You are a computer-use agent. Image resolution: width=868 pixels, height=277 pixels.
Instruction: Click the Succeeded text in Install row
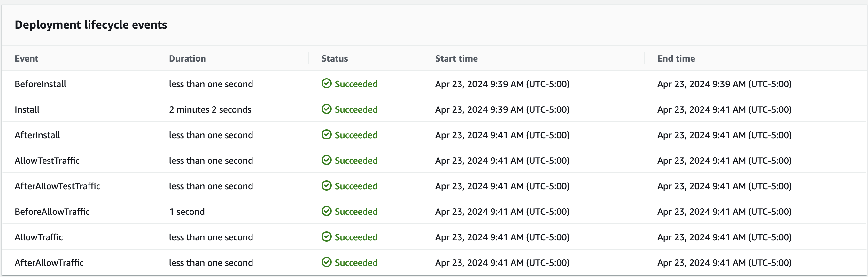click(356, 110)
